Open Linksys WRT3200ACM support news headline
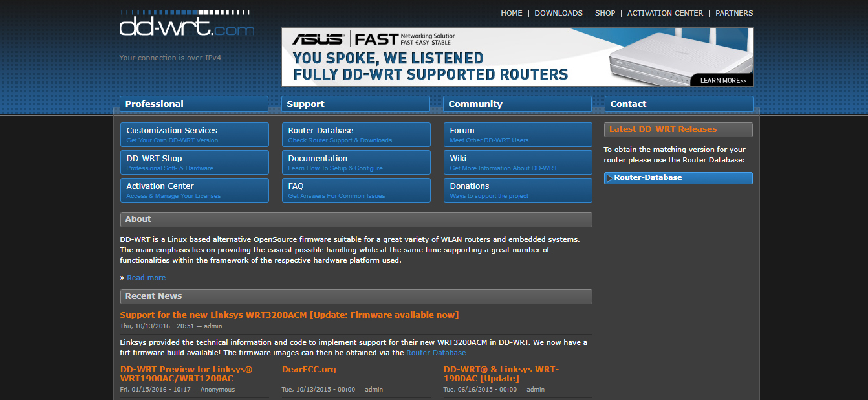Viewport: 868px width, 400px height. 290,315
